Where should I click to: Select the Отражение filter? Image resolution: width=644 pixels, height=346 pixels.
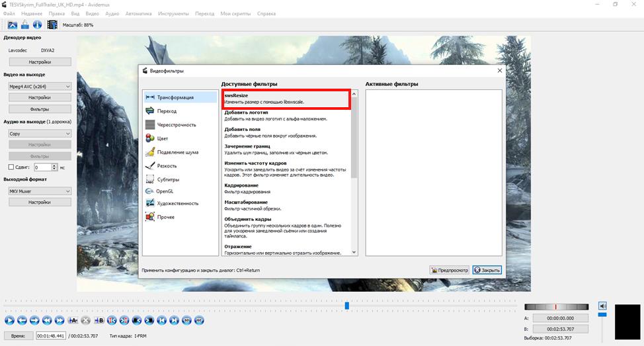pos(286,249)
